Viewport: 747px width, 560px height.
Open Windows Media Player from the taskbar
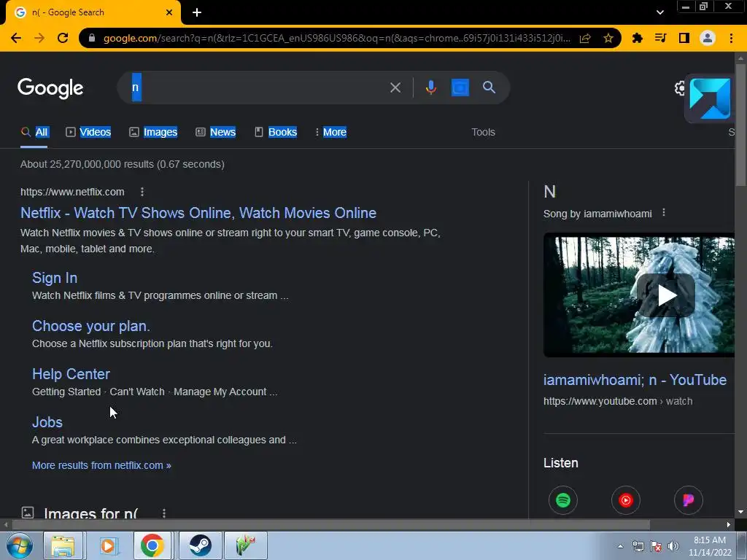108,545
